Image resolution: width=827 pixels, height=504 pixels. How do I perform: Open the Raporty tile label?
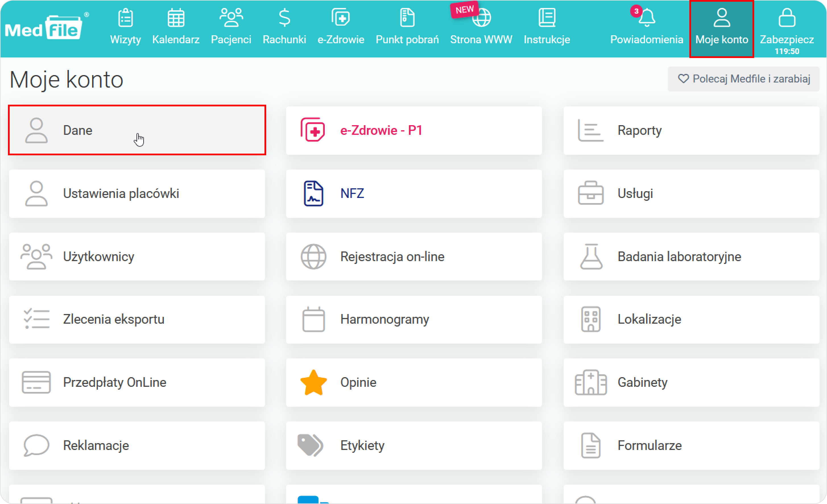click(639, 130)
